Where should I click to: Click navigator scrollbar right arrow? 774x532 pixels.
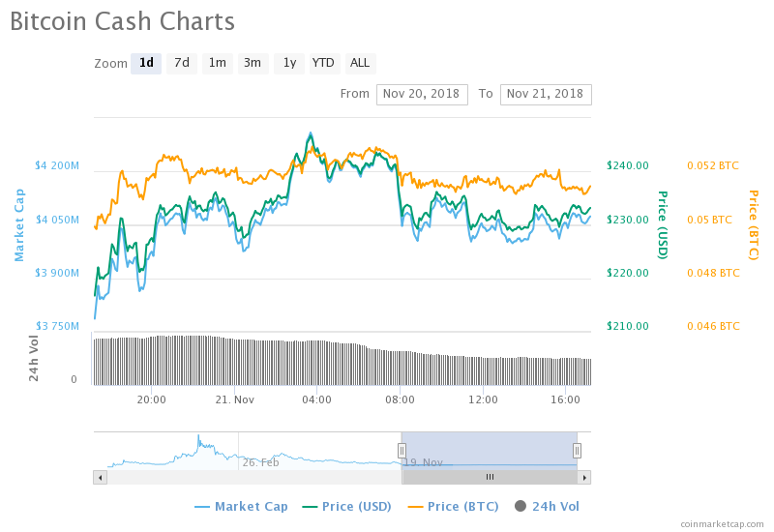pos(584,477)
